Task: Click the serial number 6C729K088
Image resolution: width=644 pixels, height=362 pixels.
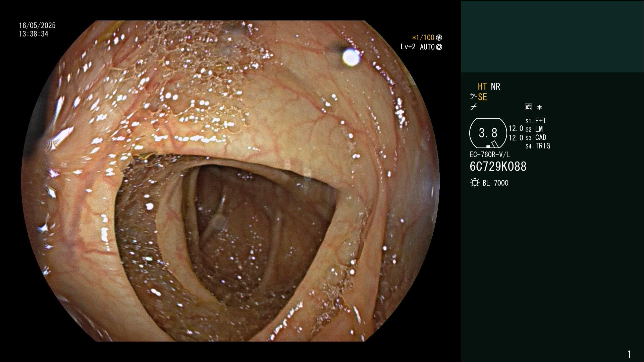Action: (x=498, y=167)
